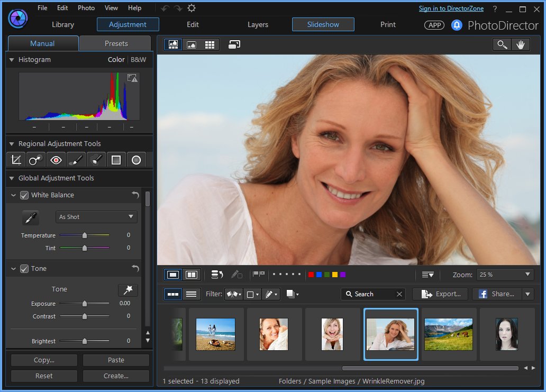Image resolution: width=546 pixels, height=392 pixels.
Task: Switch browser panel to list view
Action: tap(191, 294)
